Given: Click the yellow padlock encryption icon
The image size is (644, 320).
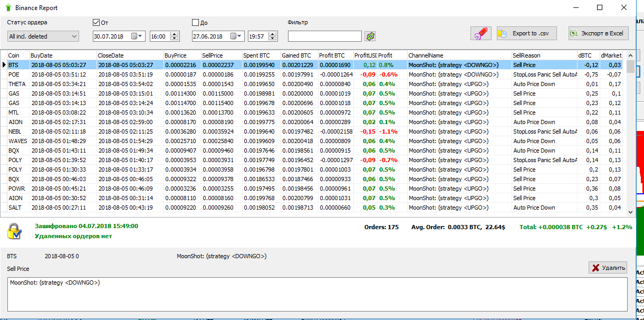Looking at the screenshot, I should (x=14, y=231).
